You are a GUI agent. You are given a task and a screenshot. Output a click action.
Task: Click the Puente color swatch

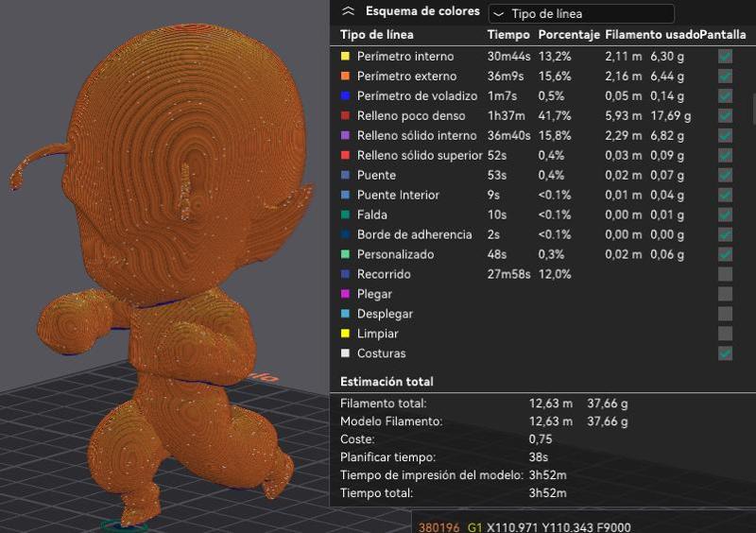tap(345, 175)
